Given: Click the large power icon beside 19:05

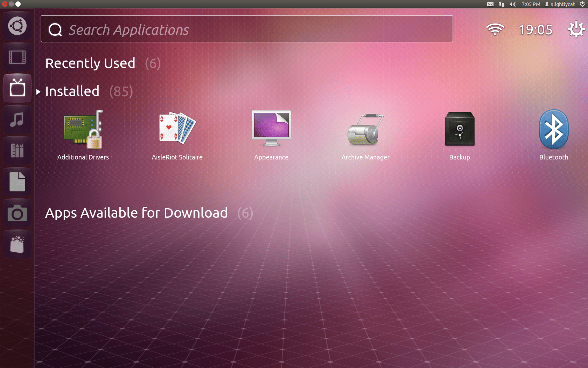Looking at the screenshot, I should [576, 29].
